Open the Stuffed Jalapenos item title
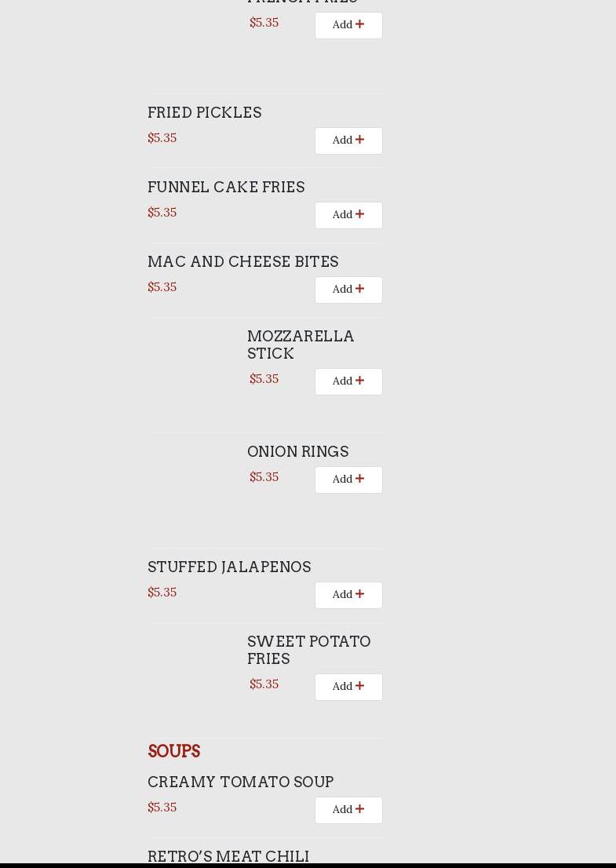The image size is (616, 868). click(x=229, y=567)
